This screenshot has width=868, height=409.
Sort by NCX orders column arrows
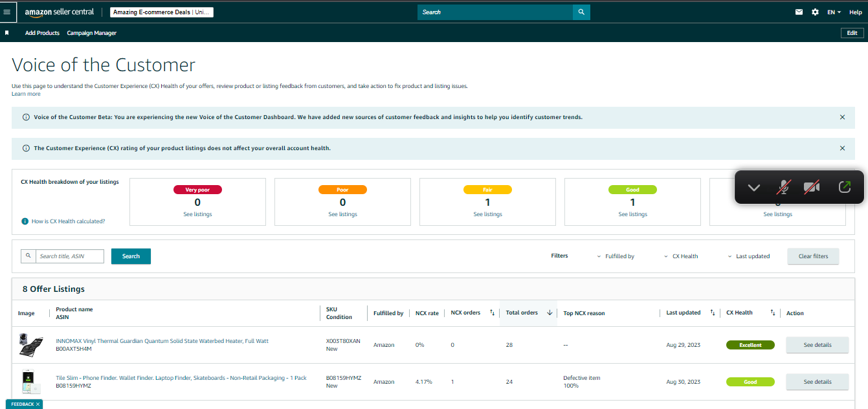(492, 313)
